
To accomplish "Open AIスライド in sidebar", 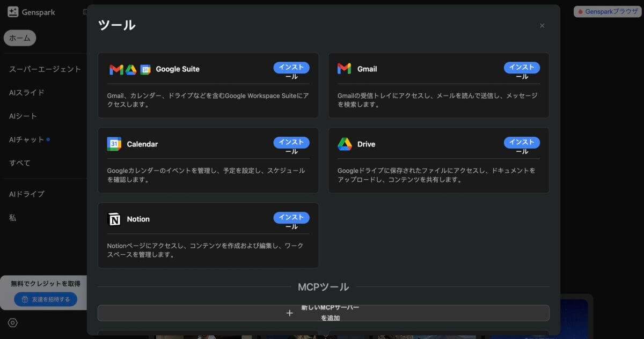I will click(x=27, y=92).
